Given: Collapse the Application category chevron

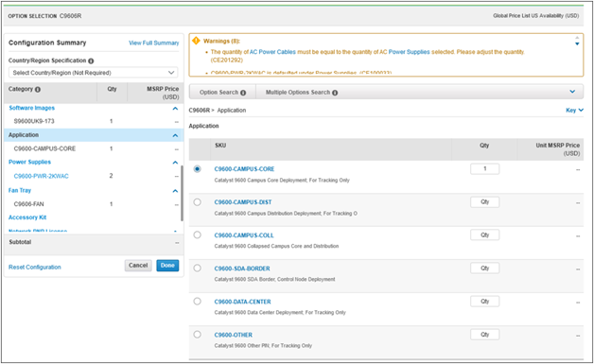Looking at the screenshot, I should 175,135.
